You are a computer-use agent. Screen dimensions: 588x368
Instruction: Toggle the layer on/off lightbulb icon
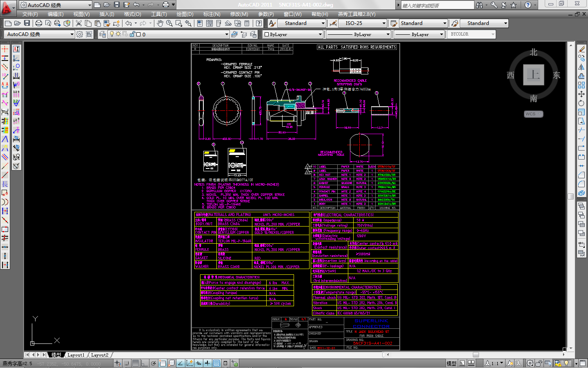pyautogui.click(x=112, y=34)
